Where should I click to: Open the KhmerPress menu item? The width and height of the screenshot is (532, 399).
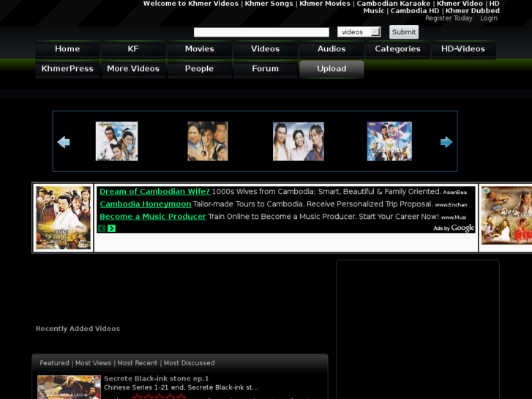[x=67, y=69]
